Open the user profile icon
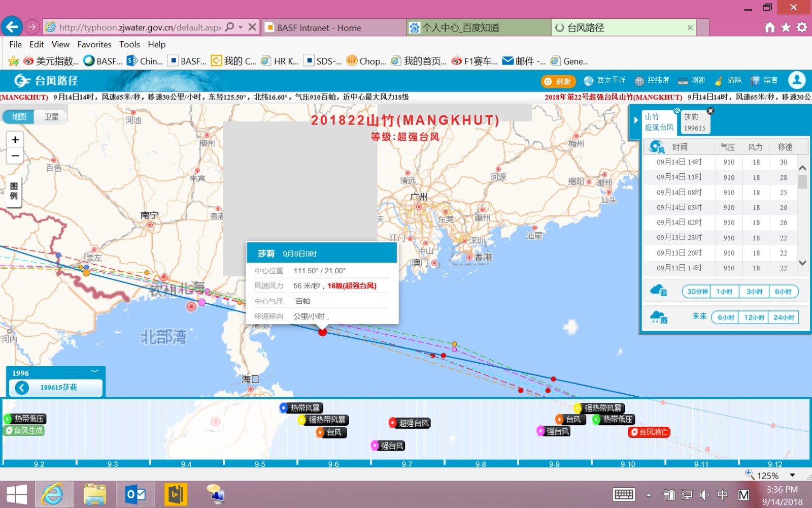 [x=797, y=80]
